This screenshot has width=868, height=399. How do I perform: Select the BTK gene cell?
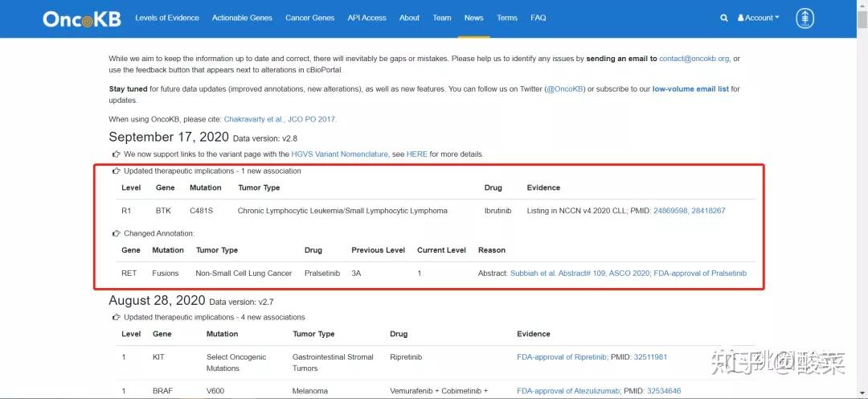tap(164, 211)
